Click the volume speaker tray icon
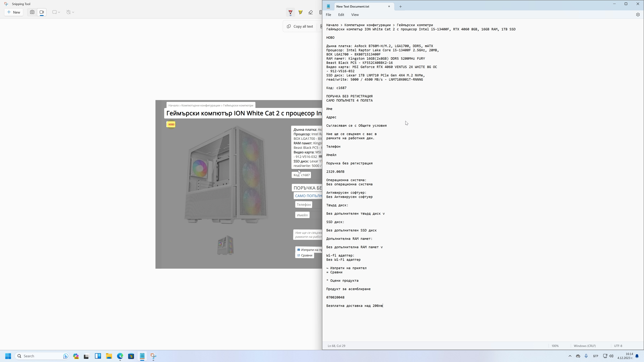This screenshot has width=644, height=362. tap(611, 356)
